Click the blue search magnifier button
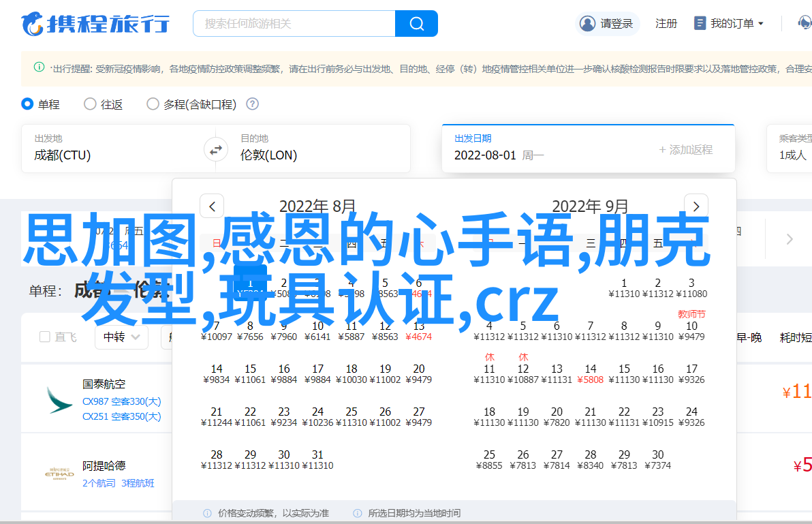 (x=416, y=23)
